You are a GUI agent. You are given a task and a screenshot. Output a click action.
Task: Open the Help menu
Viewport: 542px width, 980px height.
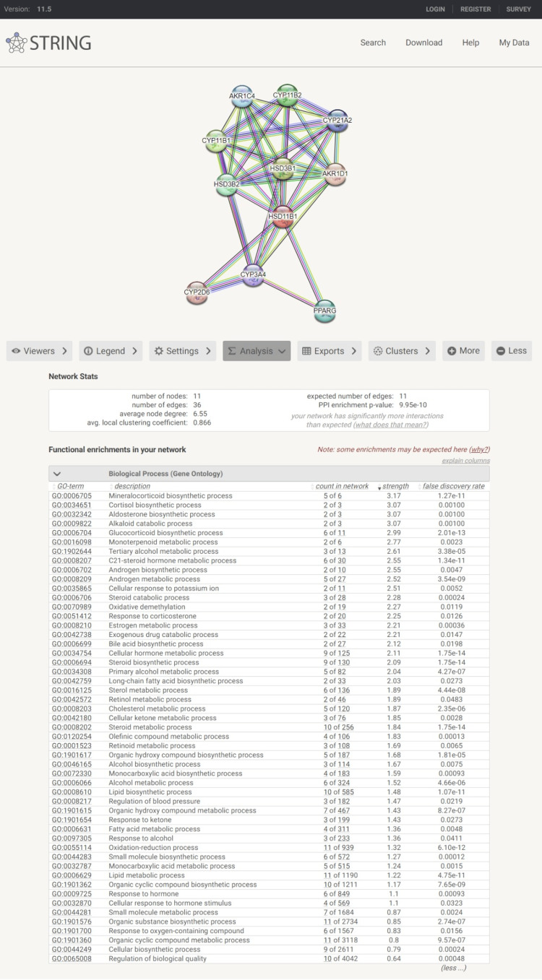[470, 43]
